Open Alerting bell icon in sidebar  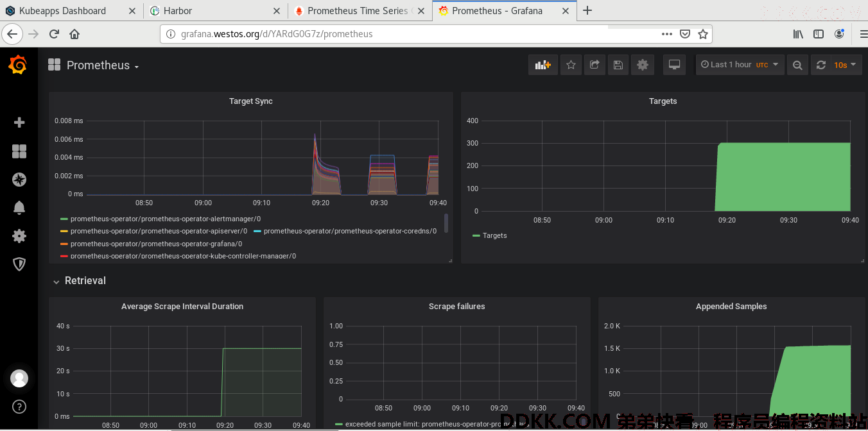coord(19,207)
